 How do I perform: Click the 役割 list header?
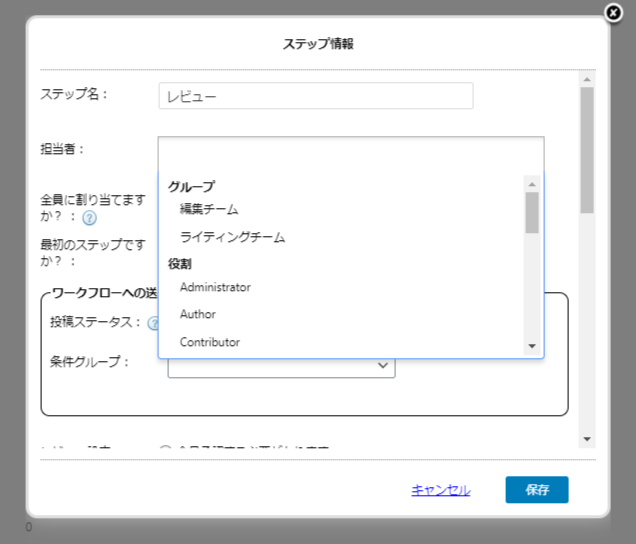tap(180, 264)
